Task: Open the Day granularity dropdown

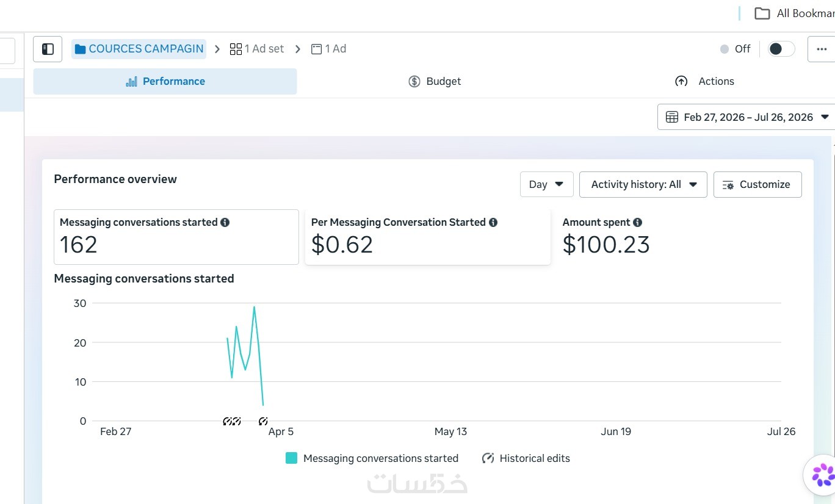Action: tap(546, 184)
